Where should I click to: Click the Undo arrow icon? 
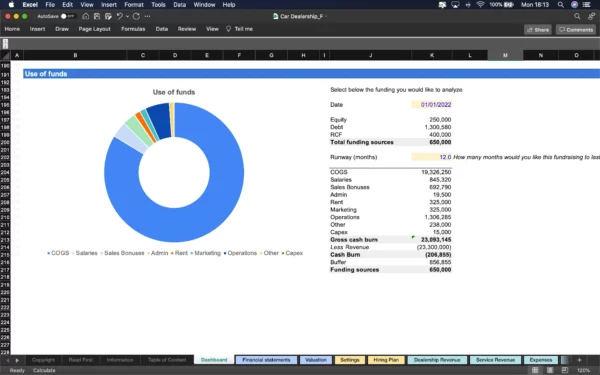tap(119, 16)
